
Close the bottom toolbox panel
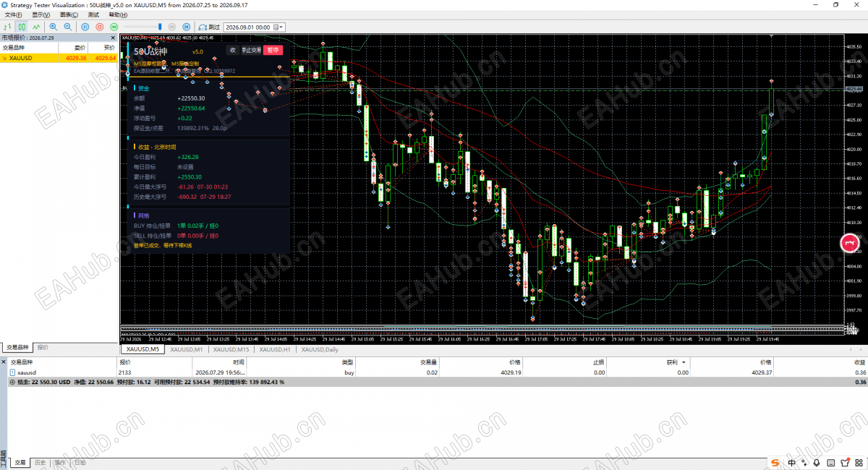pyautogui.click(x=4, y=360)
